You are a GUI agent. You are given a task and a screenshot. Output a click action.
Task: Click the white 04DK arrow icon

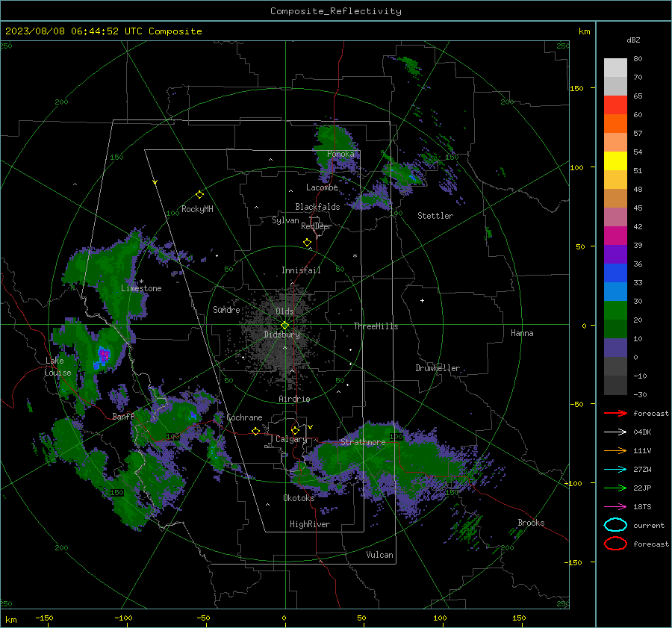[x=615, y=432]
